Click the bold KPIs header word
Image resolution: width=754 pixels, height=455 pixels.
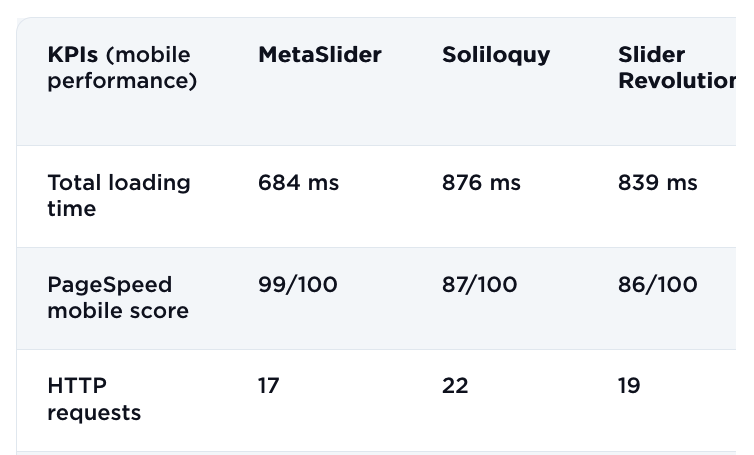coord(73,55)
